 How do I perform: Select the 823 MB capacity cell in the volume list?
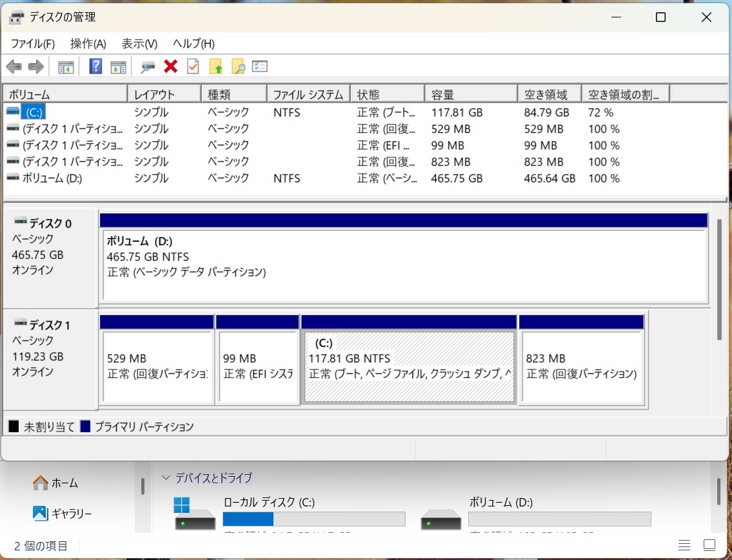coord(451,161)
